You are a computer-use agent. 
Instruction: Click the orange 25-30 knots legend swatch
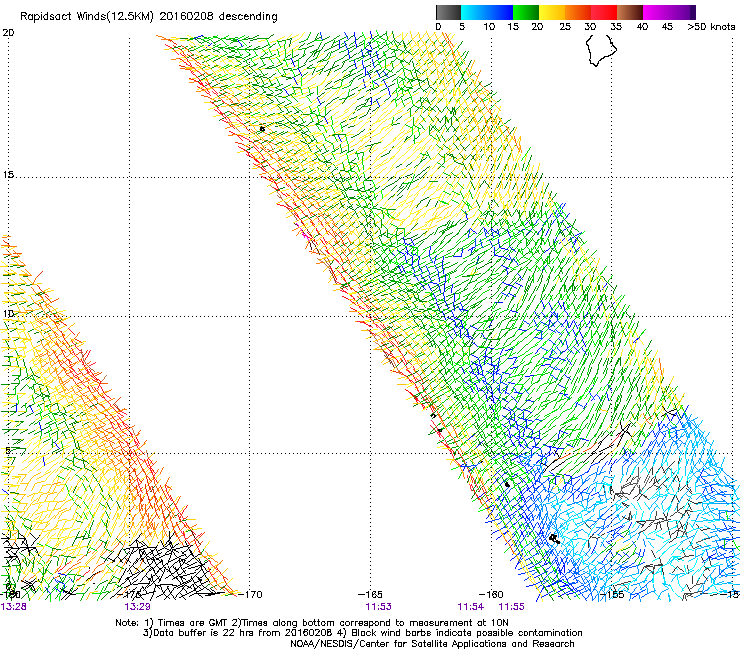point(578,12)
